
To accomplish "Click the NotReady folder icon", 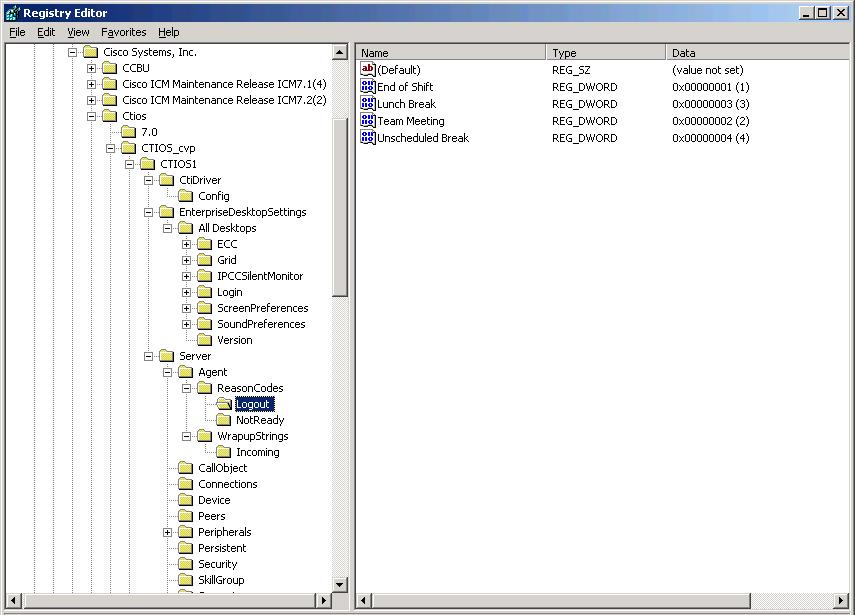I will [224, 420].
